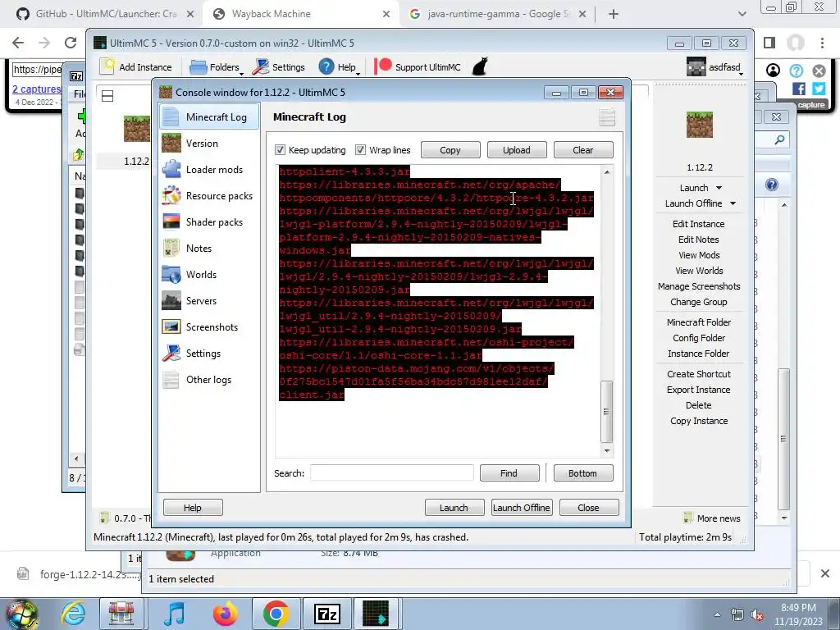Viewport: 840px width, 630px height.
Task: Click Edit Notes in side panel
Action: point(699,240)
